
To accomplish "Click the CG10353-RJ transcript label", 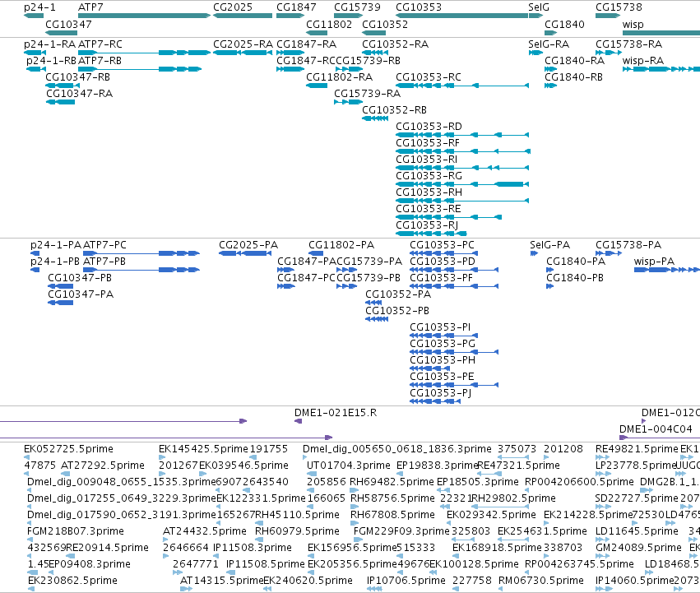I will tap(427, 226).
